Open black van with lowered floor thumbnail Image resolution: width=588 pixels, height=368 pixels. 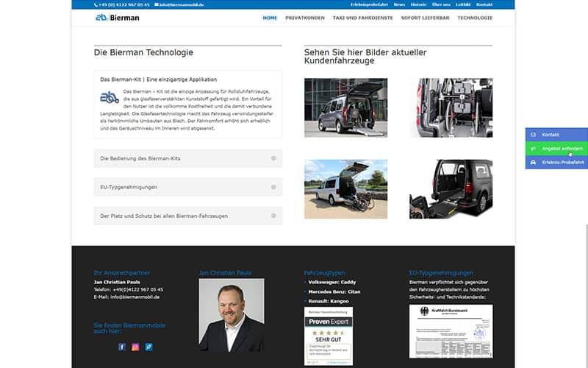pyautogui.click(x=451, y=189)
